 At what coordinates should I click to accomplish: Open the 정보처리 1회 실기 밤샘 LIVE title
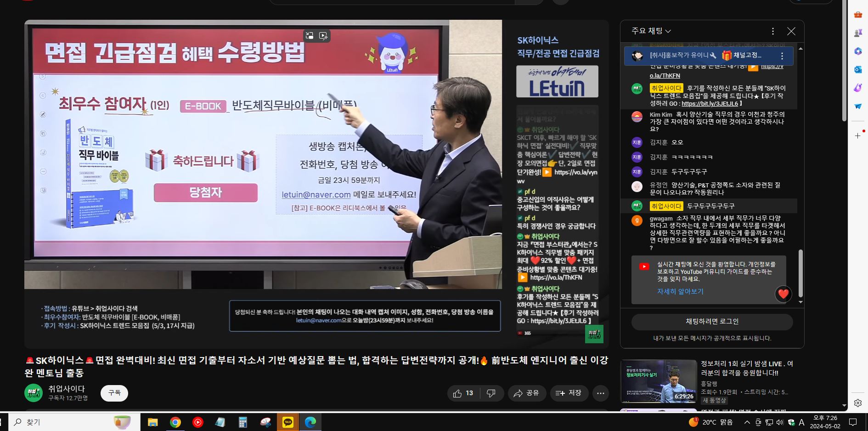click(747, 368)
